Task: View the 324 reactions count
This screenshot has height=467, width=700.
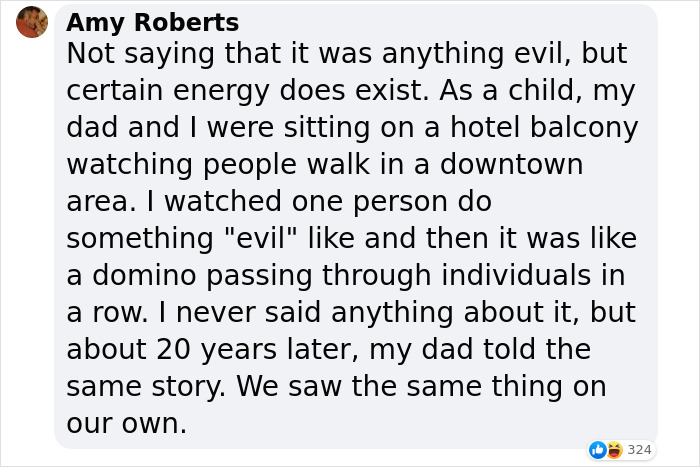Action: (x=639, y=450)
